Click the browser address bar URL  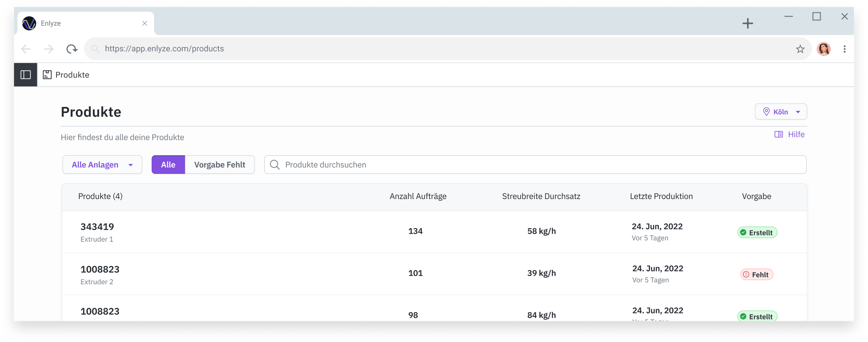click(x=164, y=49)
